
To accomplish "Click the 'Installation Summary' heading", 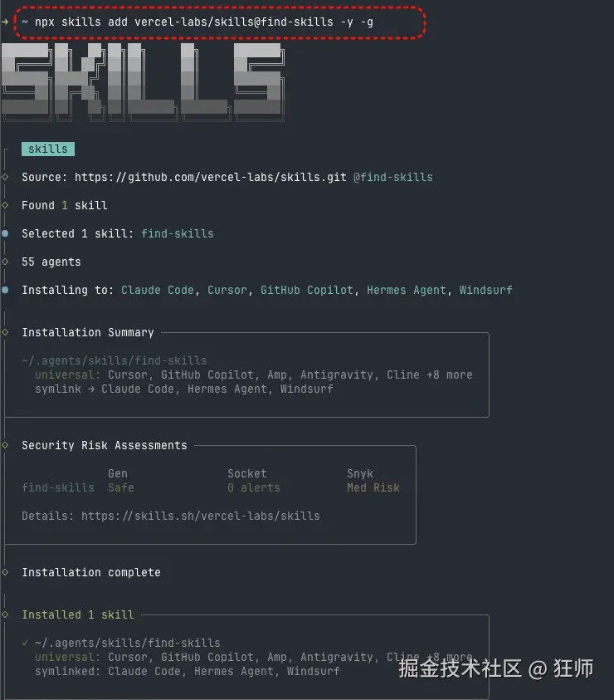I will 87,333.
